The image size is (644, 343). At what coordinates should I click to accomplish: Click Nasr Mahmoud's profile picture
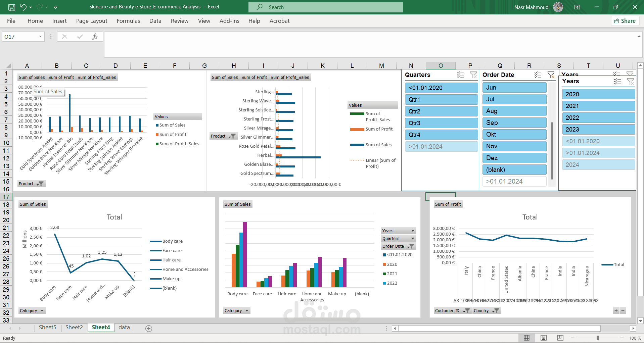click(558, 7)
